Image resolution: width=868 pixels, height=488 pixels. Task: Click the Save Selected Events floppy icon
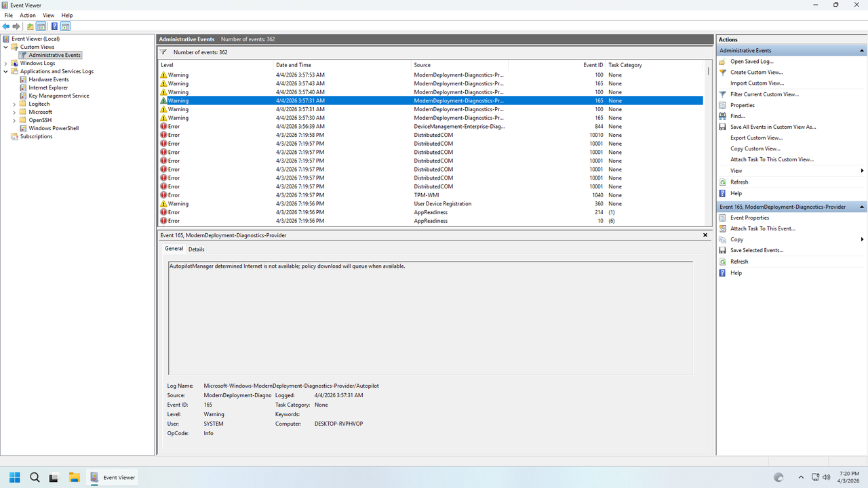(723, 250)
